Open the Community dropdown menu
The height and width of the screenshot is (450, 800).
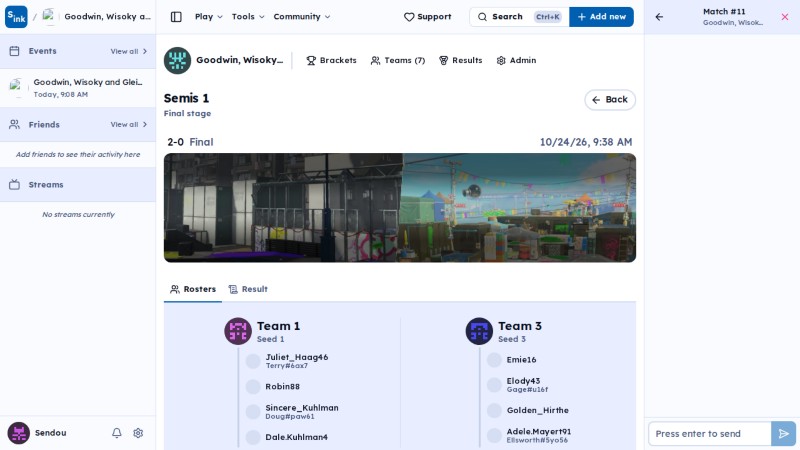click(302, 17)
